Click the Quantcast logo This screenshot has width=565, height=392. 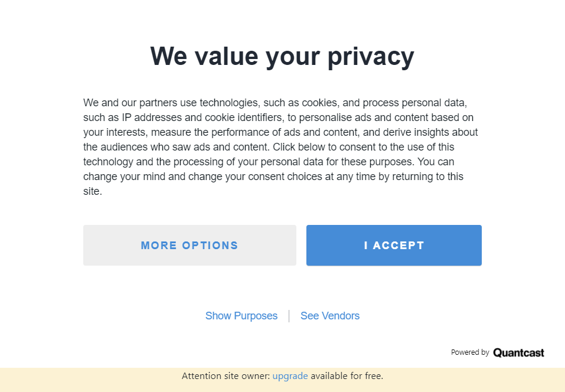pos(518,352)
